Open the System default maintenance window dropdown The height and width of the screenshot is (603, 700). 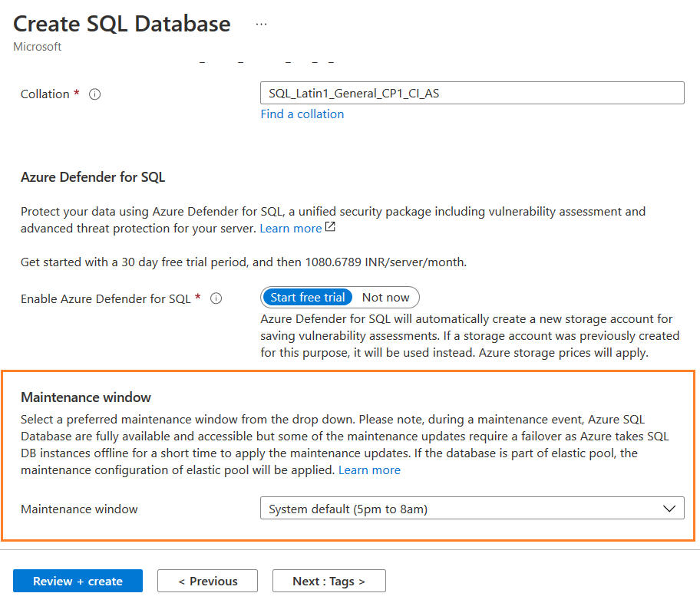tap(471, 508)
